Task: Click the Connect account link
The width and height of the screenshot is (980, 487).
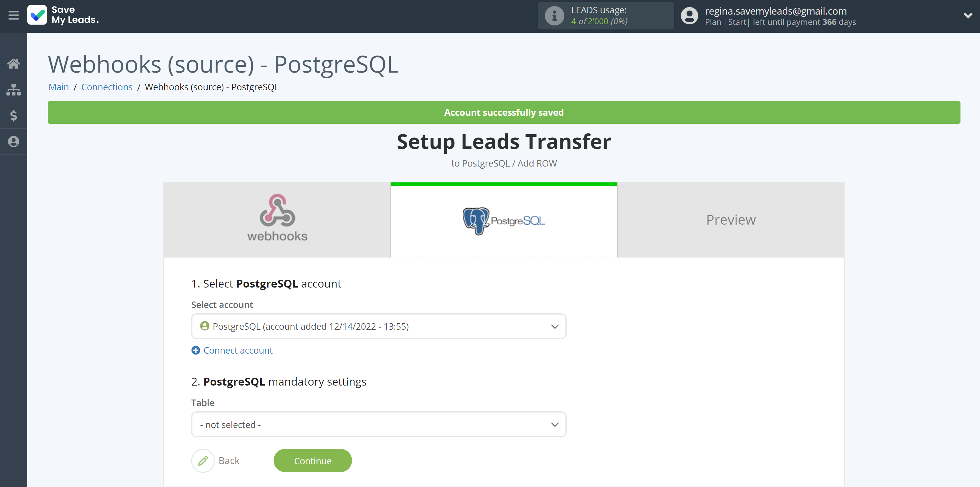Action: pos(238,350)
